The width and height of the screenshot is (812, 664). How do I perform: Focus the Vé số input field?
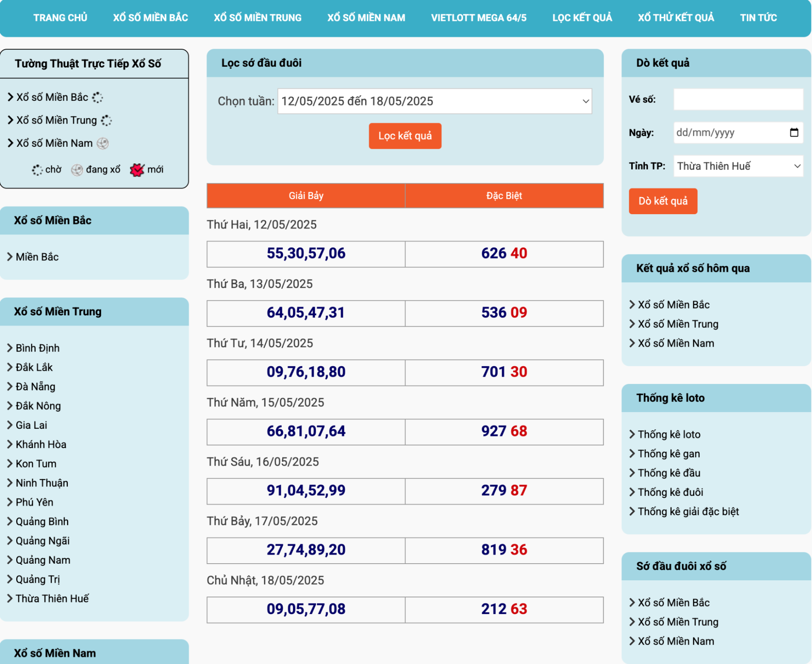click(x=738, y=99)
